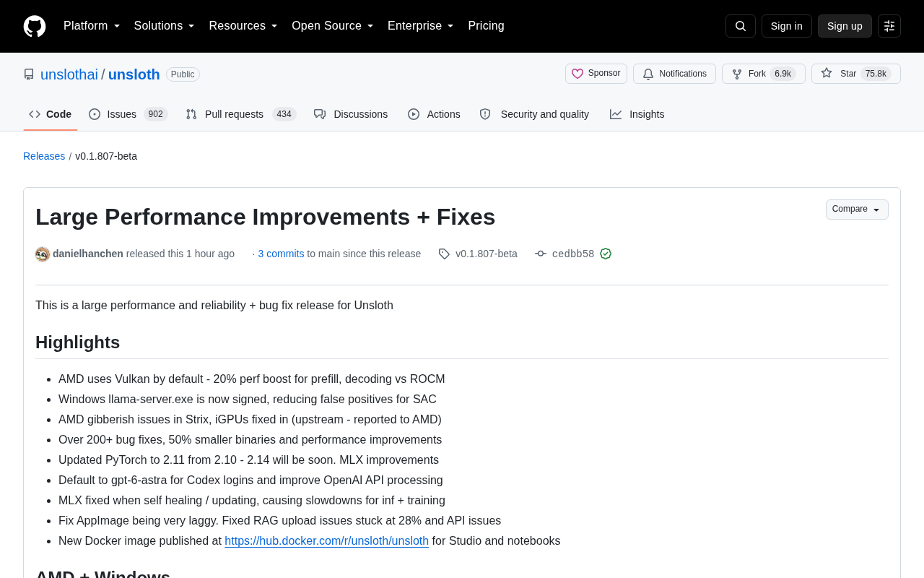Open the Discussions tab

[351, 114]
